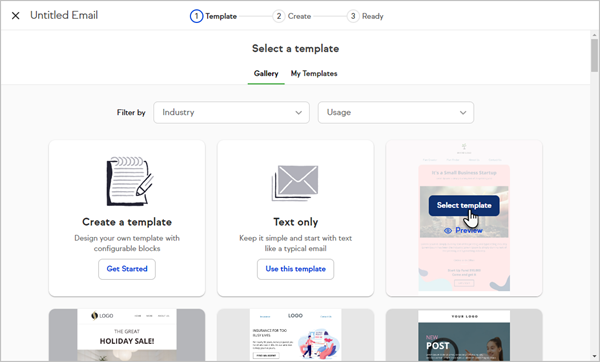The height and width of the screenshot is (362, 600).
Task: Select the New Post template thumbnail
Action: pos(464,335)
